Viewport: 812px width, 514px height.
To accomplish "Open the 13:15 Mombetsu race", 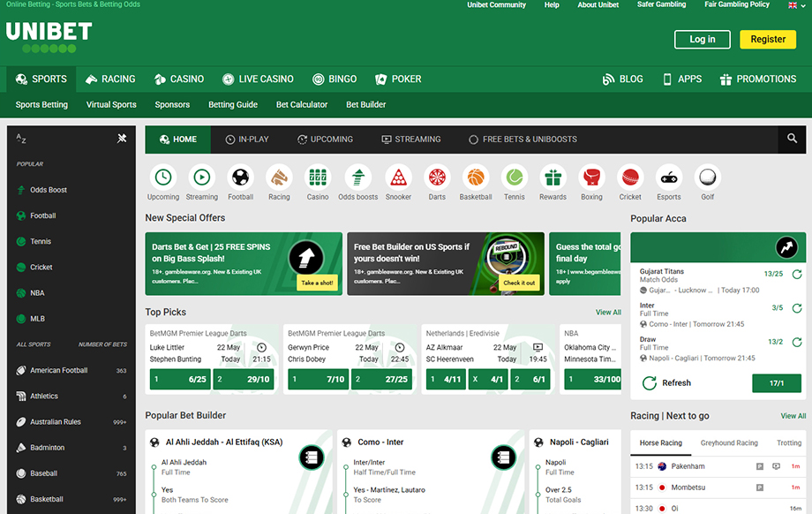I will pyautogui.click(x=718, y=488).
